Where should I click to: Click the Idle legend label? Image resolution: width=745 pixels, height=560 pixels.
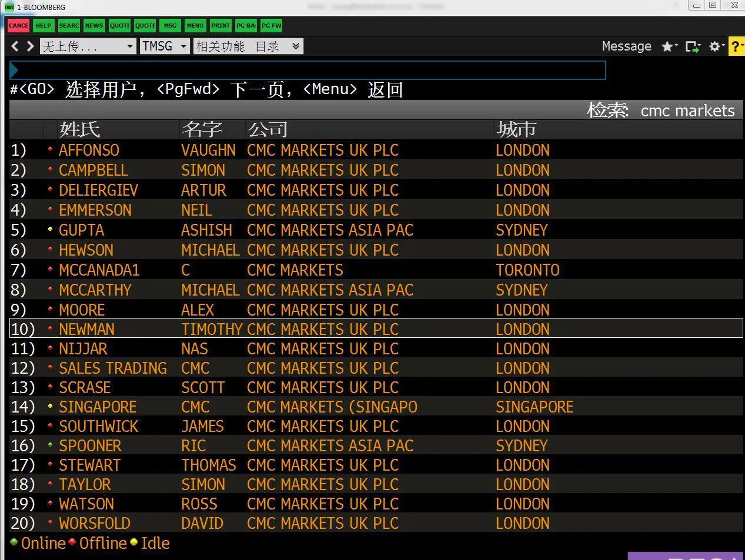155,544
